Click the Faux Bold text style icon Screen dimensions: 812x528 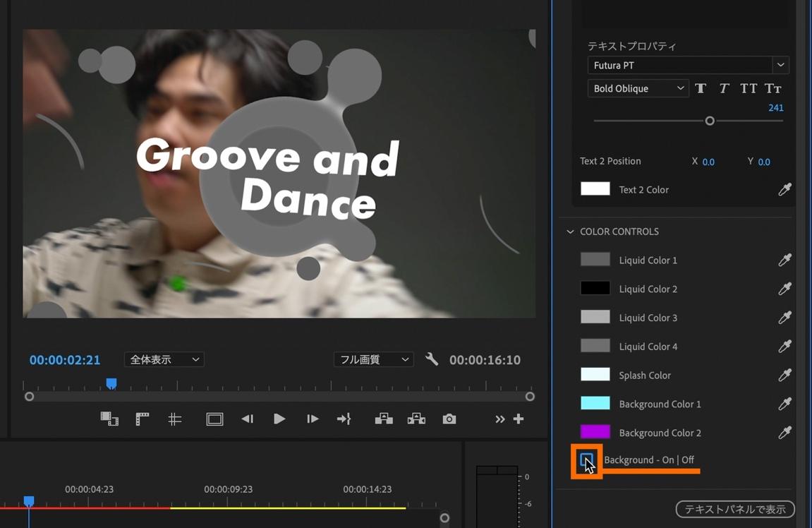(701, 89)
